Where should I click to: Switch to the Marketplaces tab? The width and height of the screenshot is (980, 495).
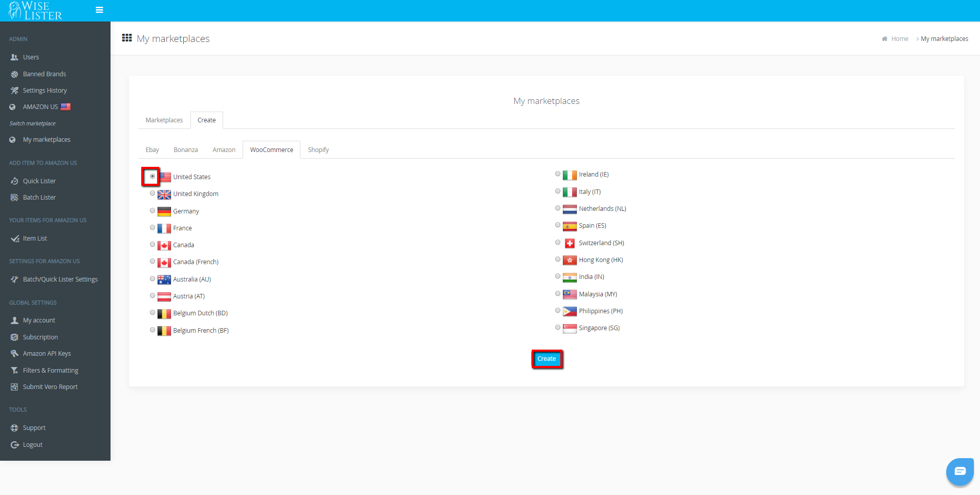[x=164, y=120]
